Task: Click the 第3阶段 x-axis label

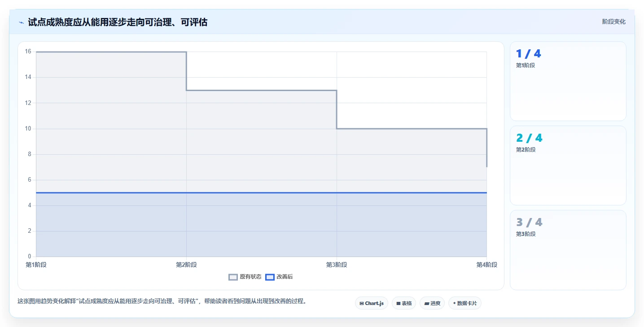Action: [337, 265]
